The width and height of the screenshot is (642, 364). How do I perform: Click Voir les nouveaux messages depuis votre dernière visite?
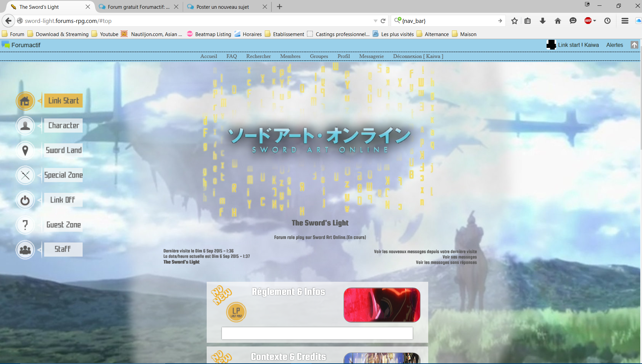pos(425,251)
